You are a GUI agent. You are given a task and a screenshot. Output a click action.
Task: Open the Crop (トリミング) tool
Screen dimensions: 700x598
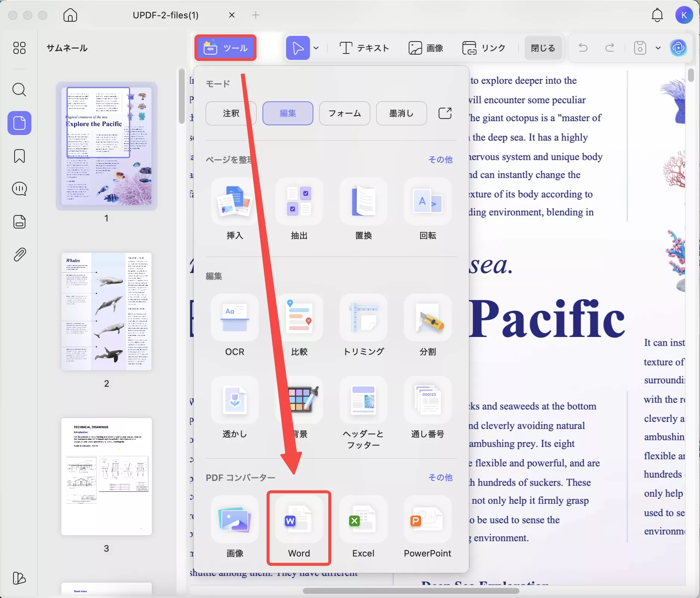pos(363,326)
